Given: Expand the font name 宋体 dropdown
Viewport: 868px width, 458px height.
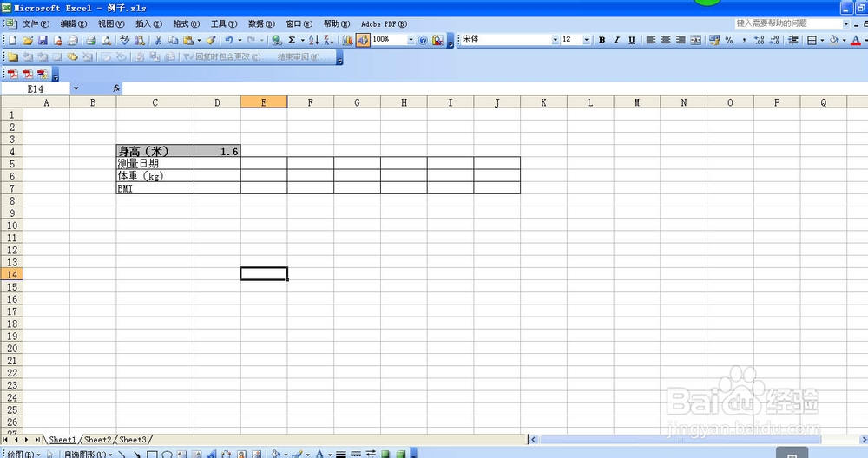Looking at the screenshot, I should click(556, 40).
